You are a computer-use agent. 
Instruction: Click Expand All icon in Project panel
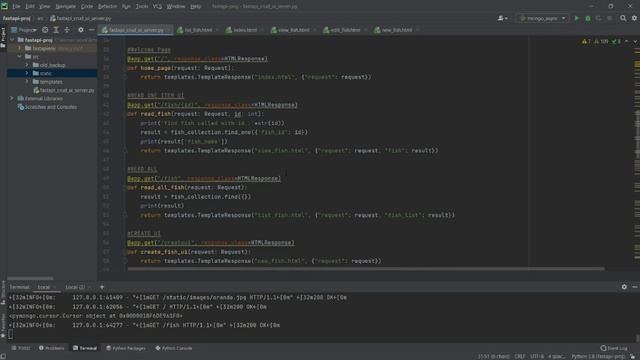point(56,30)
